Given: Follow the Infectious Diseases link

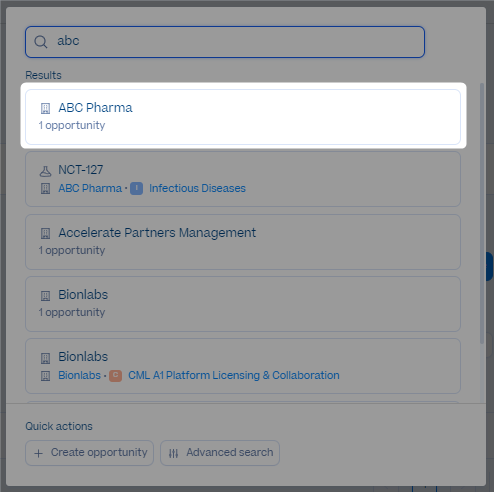Looking at the screenshot, I should [197, 188].
